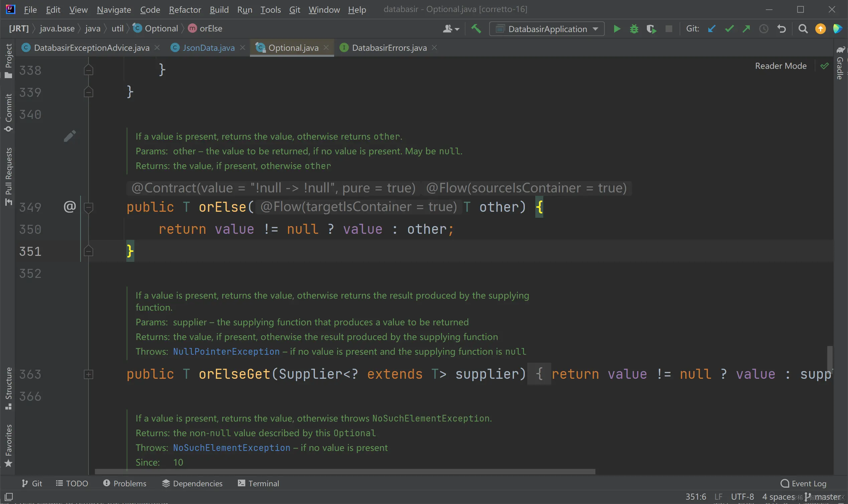Switch to DatabasirErrors.java tab
This screenshot has width=848, height=504.
(389, 48)
